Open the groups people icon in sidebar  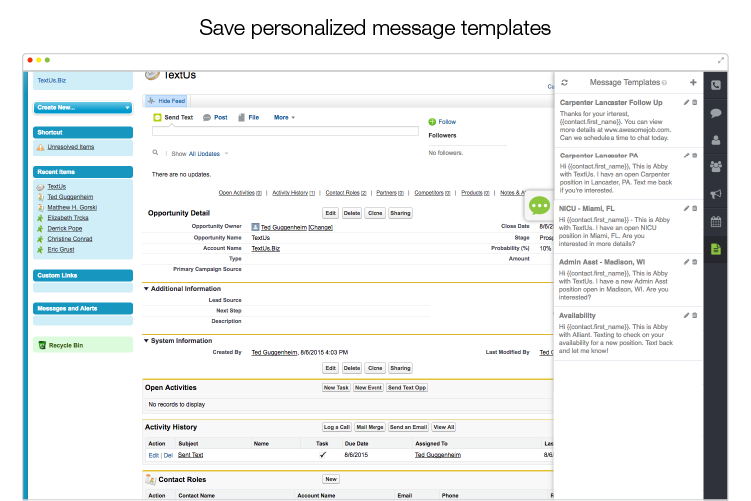tap(716, 167)
